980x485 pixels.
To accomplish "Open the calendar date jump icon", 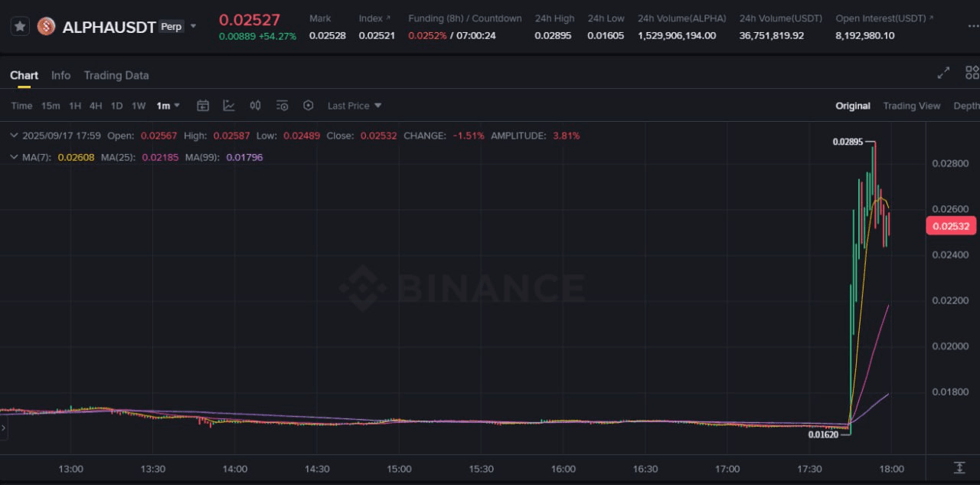I will 203,106.
